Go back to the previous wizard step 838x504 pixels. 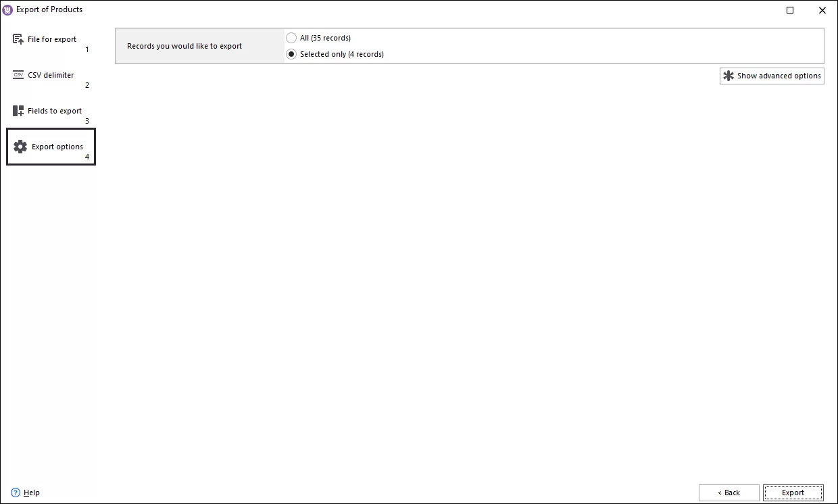pos(729,493)
